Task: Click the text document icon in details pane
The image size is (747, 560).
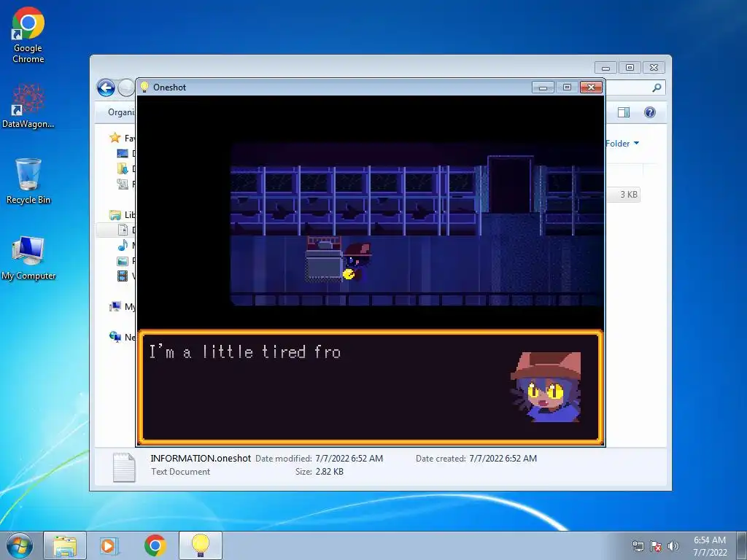Action: coord(124,467)
